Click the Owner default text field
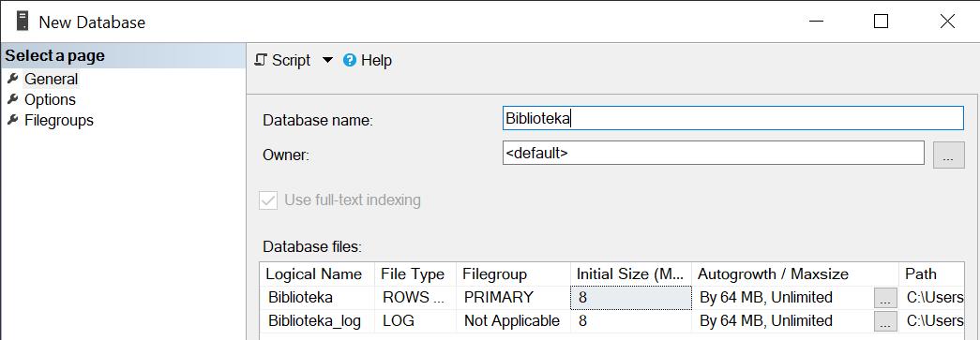Viewport: 980px width, 340px height. (x=713, y=153)
